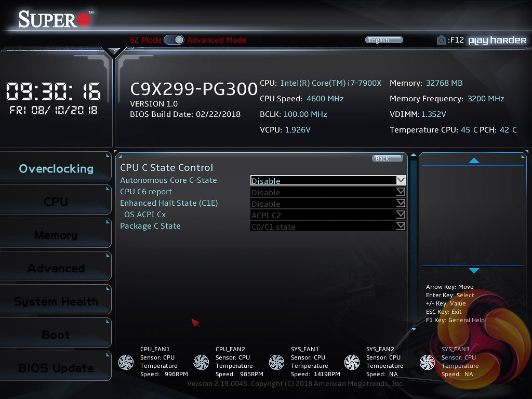Click the settings panel scrollbar track
This screenshot has width=532, height=399.
tap(413, 243)
